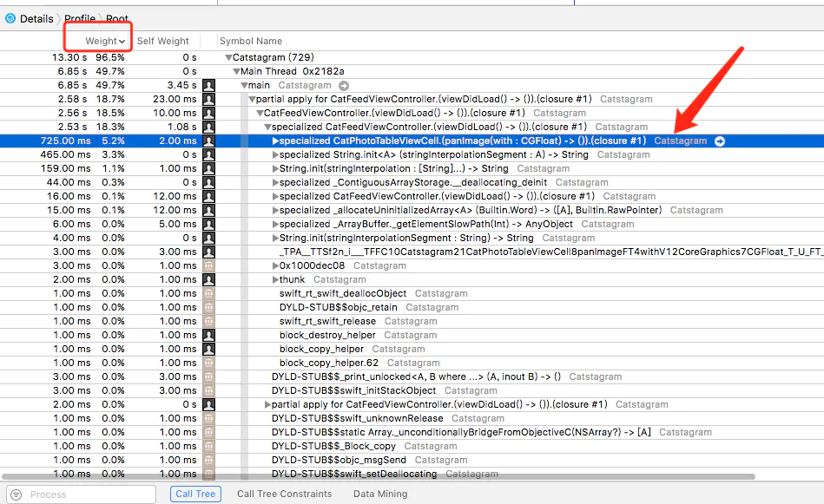Click the library icon on the swift_rt_swift_deallocObject row
This screenshot has height=504, width=824.
[x=209, y=294]
